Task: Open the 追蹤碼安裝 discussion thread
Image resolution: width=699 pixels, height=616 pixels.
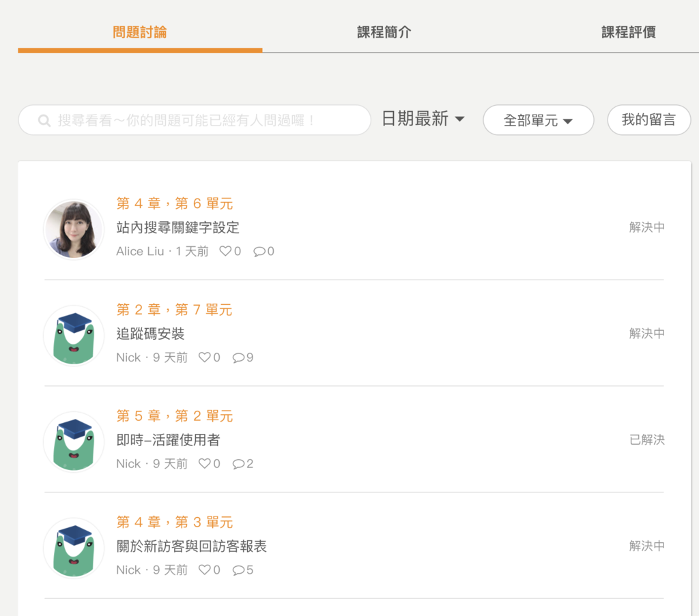Action: (151, 334)
